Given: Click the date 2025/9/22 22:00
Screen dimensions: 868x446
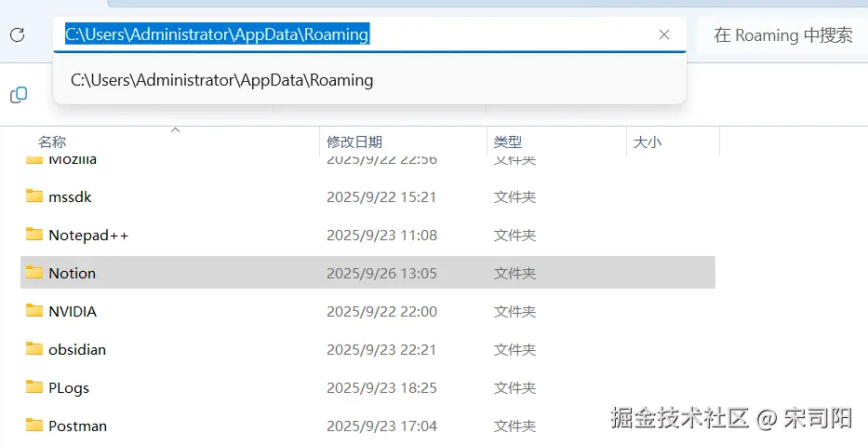Looking at the screenshot, I should click(x=381, y=312).
